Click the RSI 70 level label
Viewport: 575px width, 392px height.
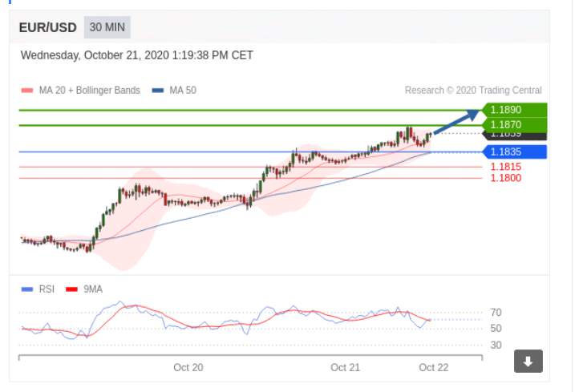[x=496, y=313]
